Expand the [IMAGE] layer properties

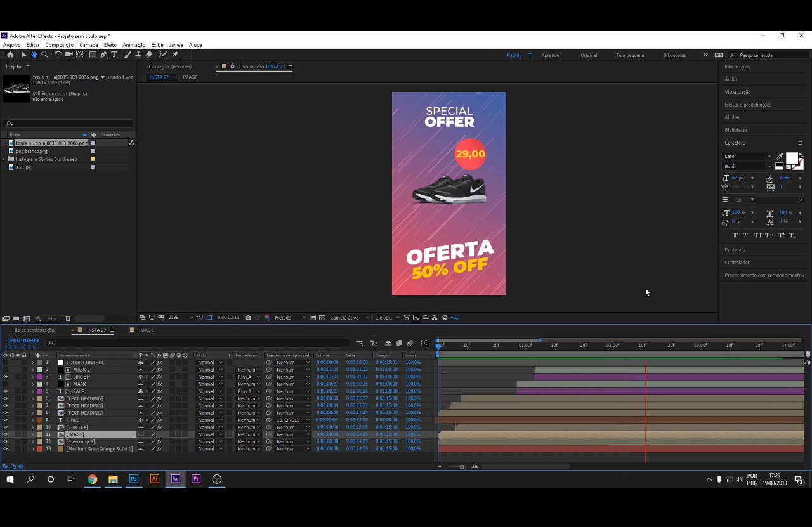32,434
